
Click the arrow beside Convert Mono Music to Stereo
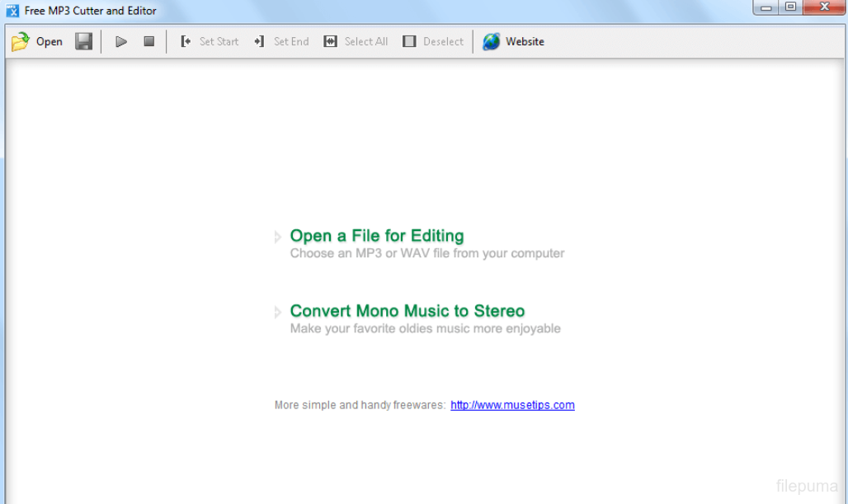tap(278, 313)
